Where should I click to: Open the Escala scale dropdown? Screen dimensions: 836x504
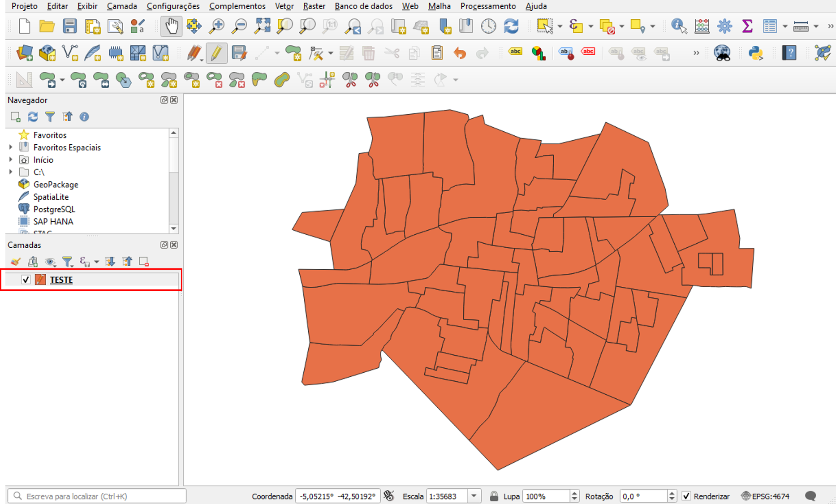(x=474, y=496)
